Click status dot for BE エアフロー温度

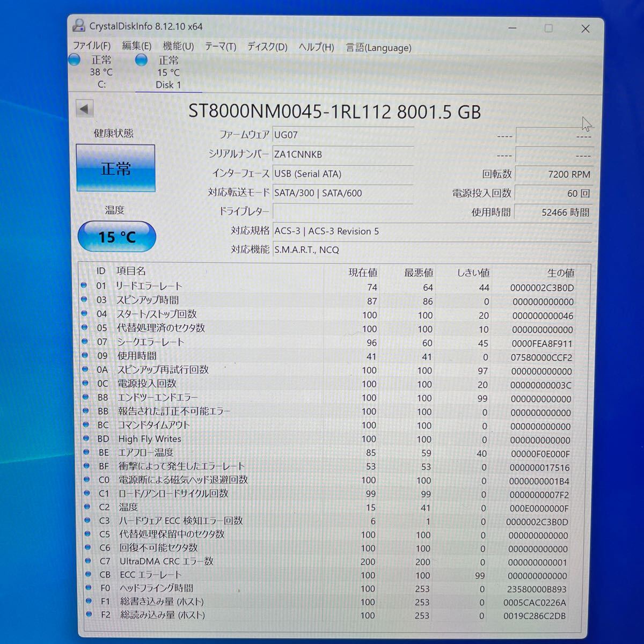(x=85, y=452)
